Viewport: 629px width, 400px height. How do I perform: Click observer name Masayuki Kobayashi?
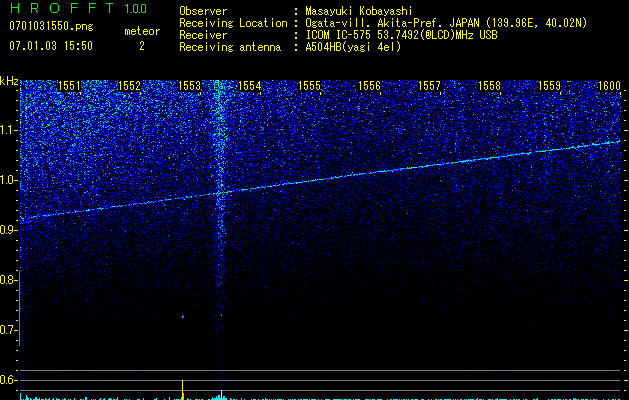(359, 11)
